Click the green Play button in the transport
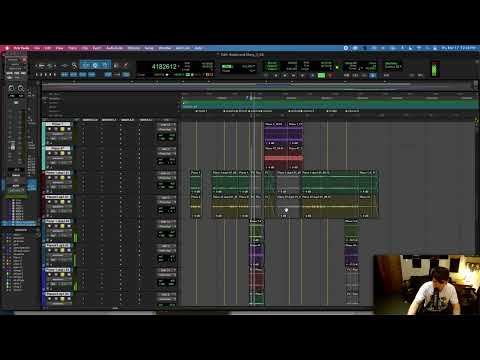Image resolution: width=480 pixels, height=360 pixels. point(321,75)
